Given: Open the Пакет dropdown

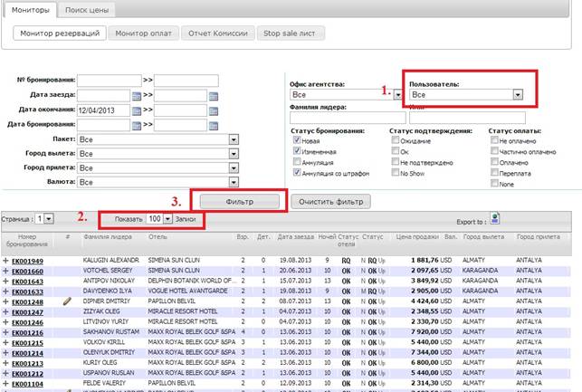Looking at the screenshot, I should 157,139.
